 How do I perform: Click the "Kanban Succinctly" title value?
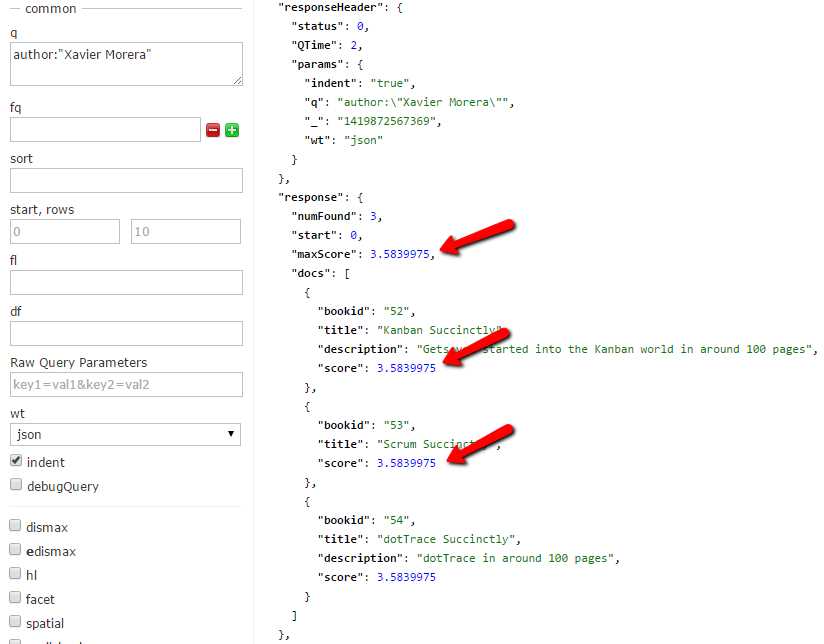pos(439,330)
